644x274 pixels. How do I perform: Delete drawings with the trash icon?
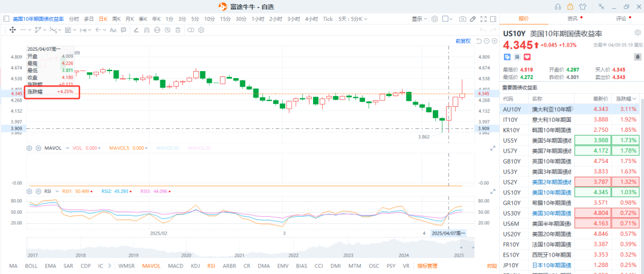pos(178,30)
